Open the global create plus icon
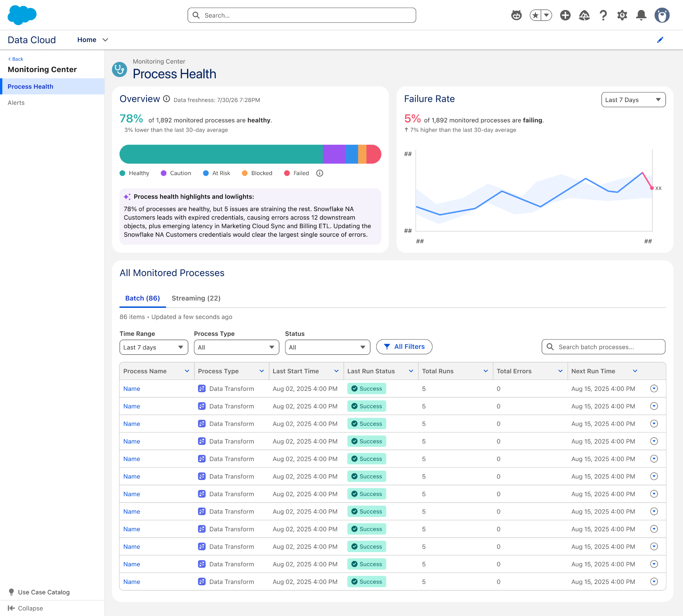The image size is (683, 616). coord(565,15)
